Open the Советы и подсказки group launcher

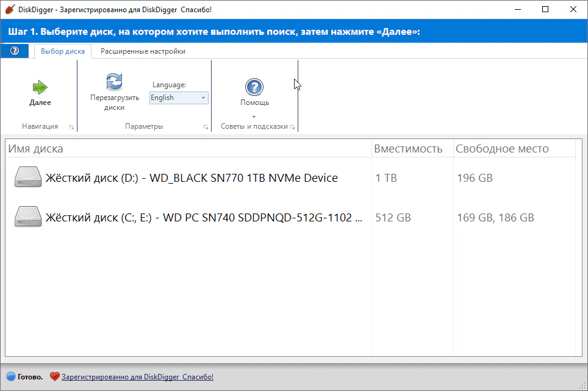pos(293,127)
